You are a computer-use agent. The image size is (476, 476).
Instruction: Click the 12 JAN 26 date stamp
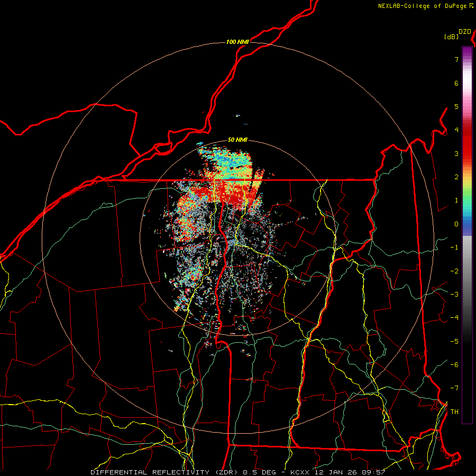click(x=337, y=472)
